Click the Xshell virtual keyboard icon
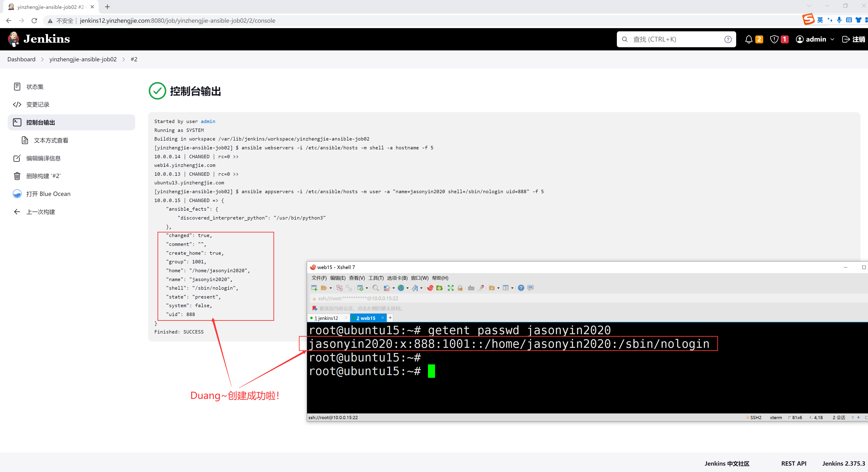868x472 pixels. click(x=471, y=288)
